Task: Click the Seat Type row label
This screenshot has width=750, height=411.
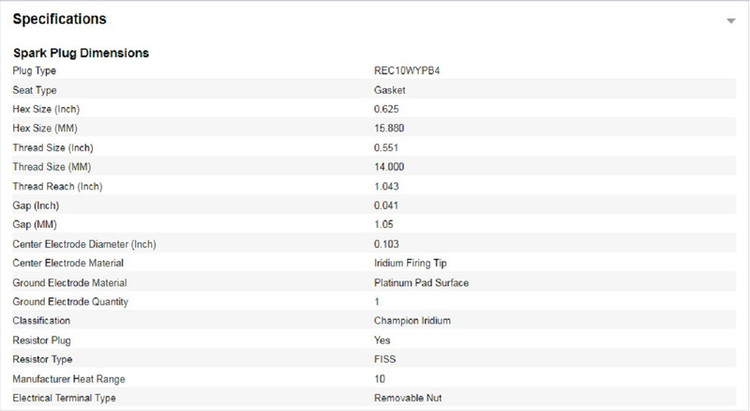Action: point(34,90)
